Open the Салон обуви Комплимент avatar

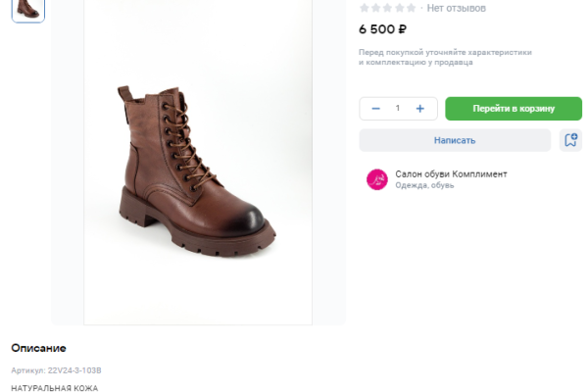[x=376, y=179]
